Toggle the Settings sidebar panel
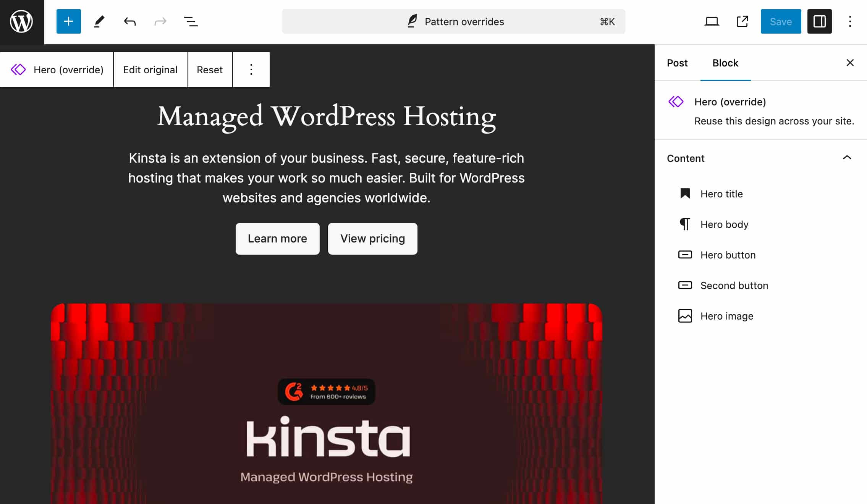This screenshot has width=867, height=504. [819, 21]
